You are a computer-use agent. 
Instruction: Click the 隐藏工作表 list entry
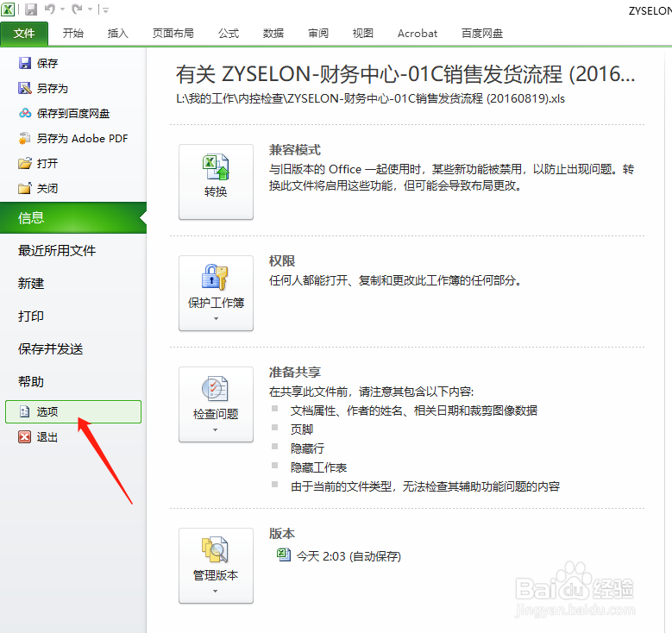click(318, 467)
